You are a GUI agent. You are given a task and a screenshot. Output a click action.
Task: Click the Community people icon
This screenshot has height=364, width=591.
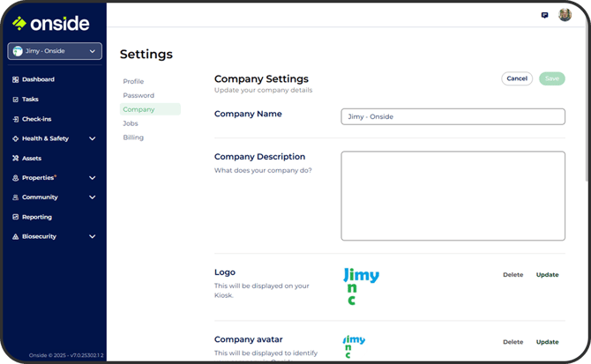tap(15, 197)
